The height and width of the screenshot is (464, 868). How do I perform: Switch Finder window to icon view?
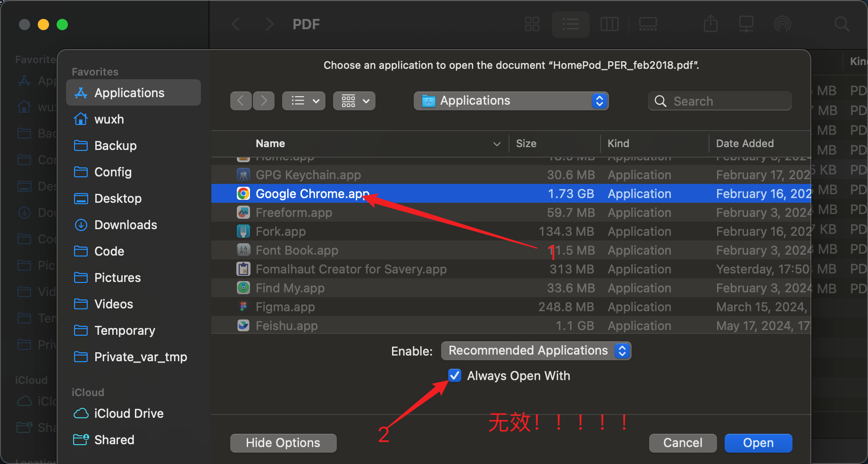coord(532,24)
